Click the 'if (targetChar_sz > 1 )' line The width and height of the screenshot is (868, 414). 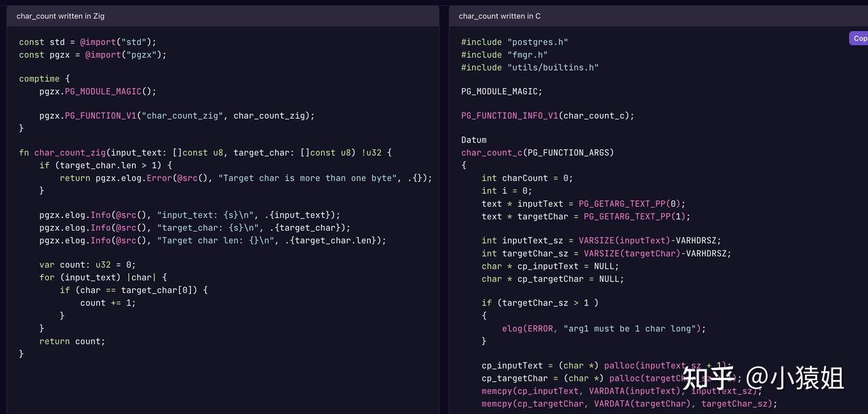coord(540,303)
